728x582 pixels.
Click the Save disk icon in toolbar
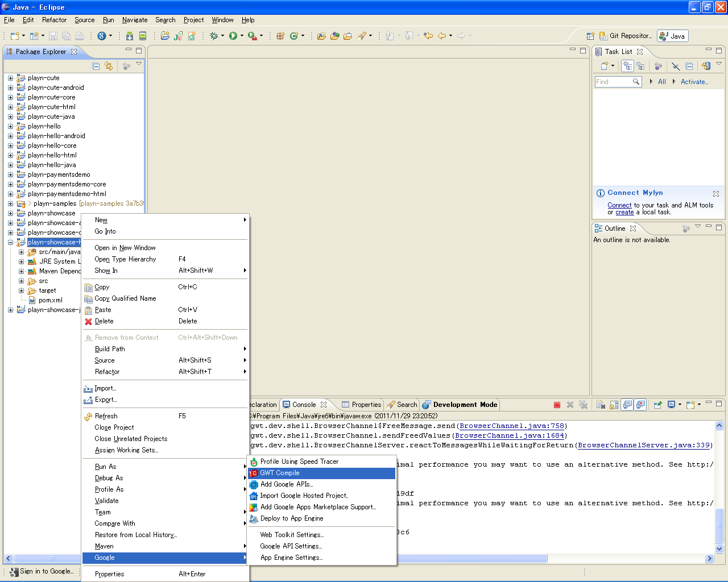point(53,36)
